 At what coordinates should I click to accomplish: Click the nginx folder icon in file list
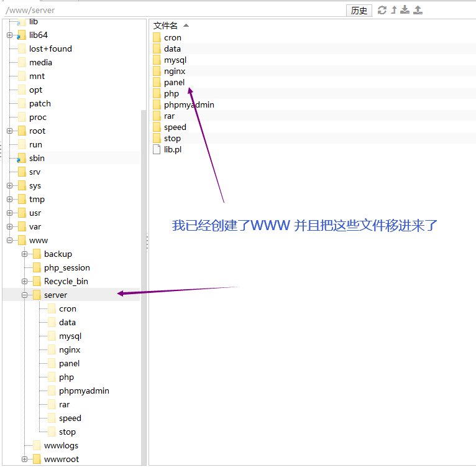tap(157, 72)
